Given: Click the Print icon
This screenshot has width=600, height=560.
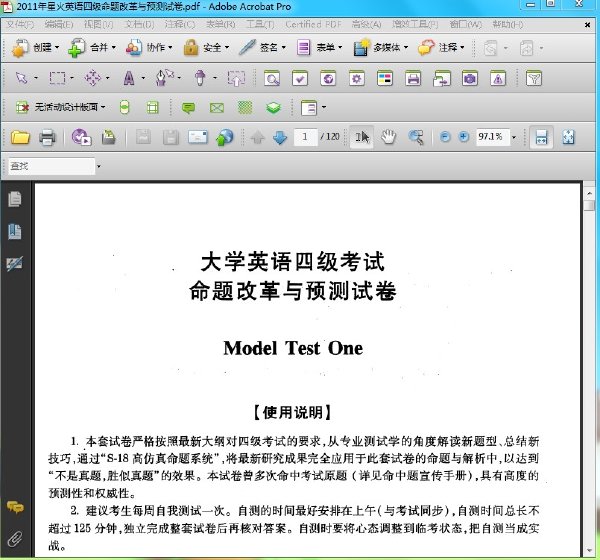Looking at the screenshot, I should pyautogui.click(x=47, y=137).
